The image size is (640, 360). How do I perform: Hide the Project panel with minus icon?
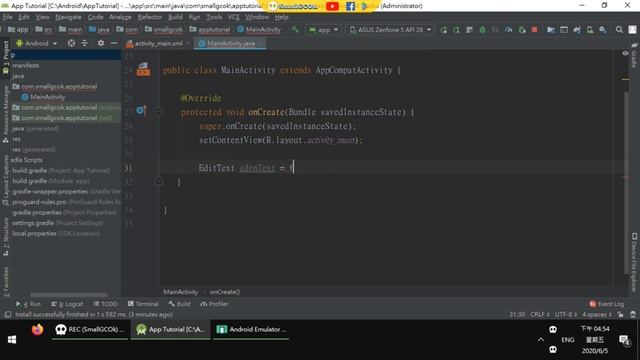[x=114, y=43]
